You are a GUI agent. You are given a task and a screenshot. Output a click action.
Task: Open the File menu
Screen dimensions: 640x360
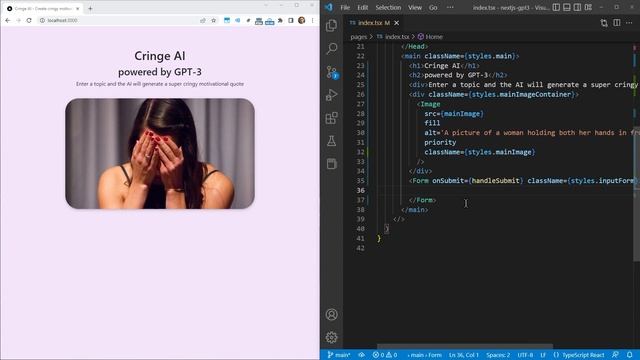(x=345, y=7)
